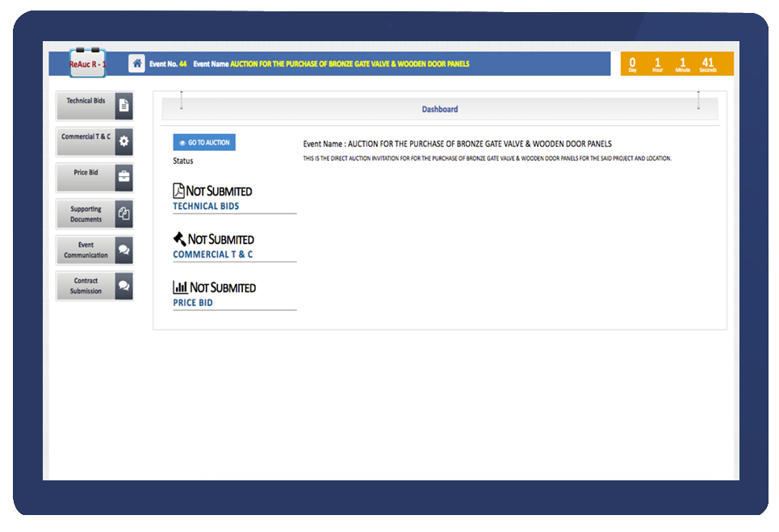Screen dimensions: 779x532
Task: Select the Event Communication sidebar label
Action: [x=86, y=250]
